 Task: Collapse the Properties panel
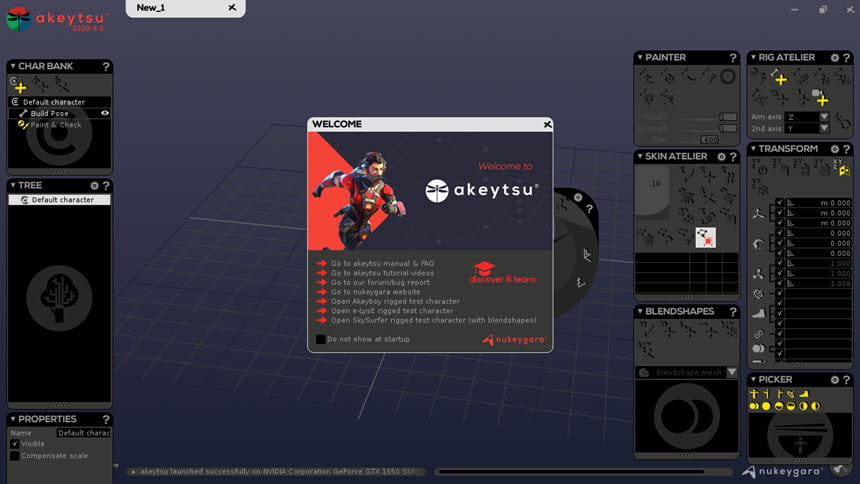(x=13, y=419)
